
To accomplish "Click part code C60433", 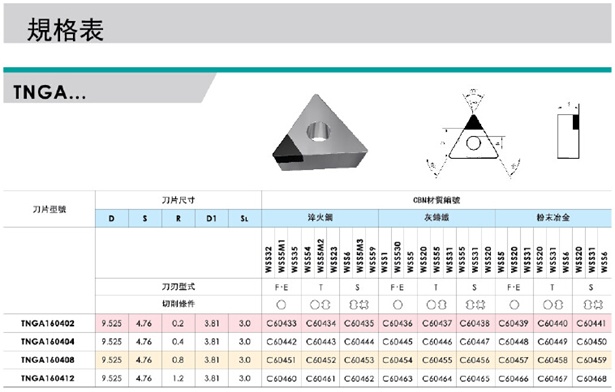I will [281, 323].
